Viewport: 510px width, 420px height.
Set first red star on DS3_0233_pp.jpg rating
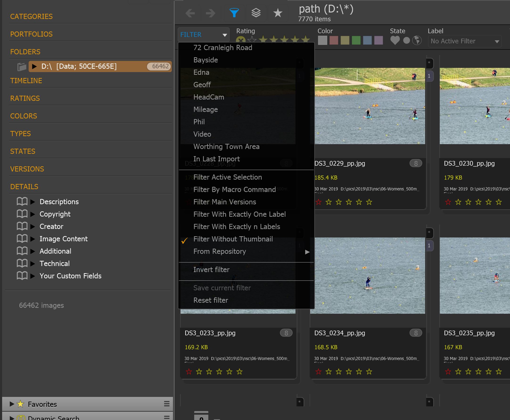click(x=189, y=372)
